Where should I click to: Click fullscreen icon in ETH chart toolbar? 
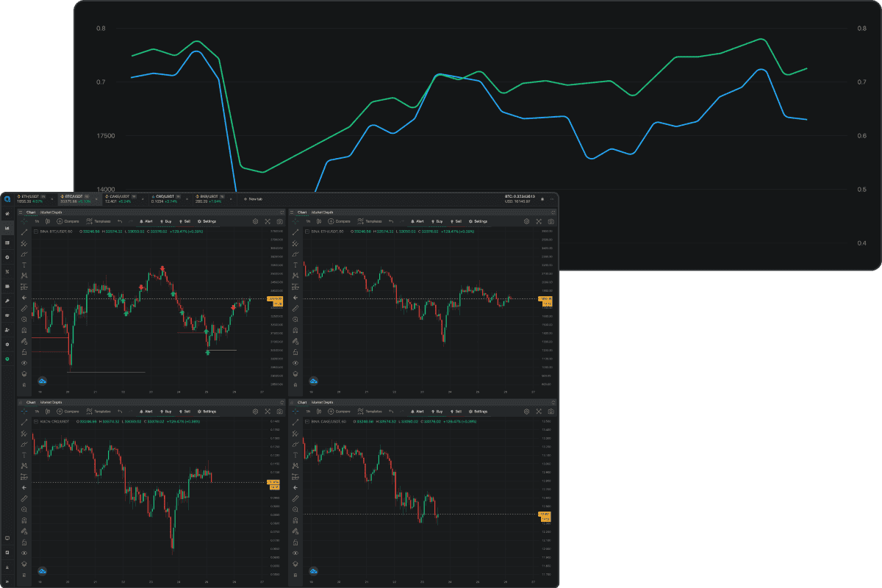coord(538,220)
